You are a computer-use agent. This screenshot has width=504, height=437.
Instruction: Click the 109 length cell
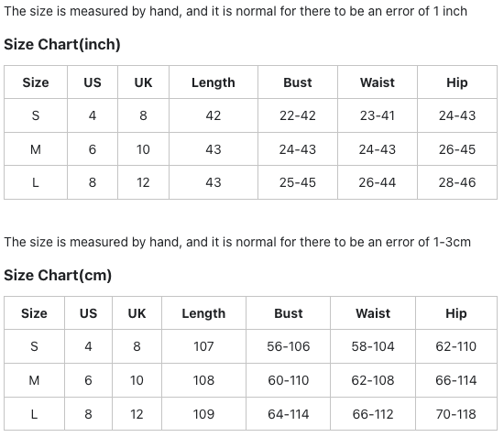tap(203, 414)
